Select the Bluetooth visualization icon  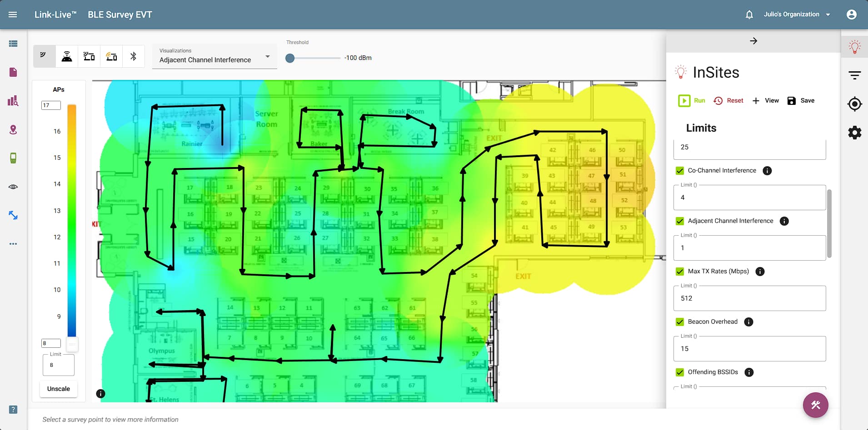(133, 56)
